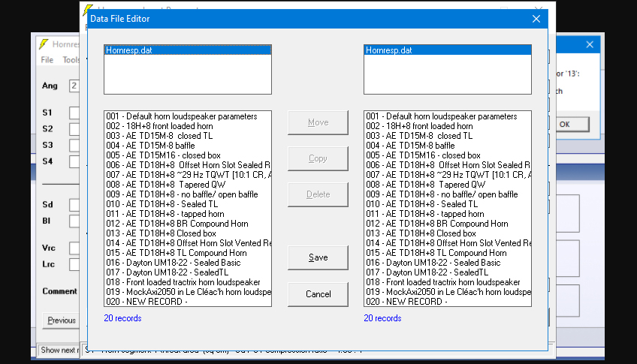
Task: Select right record 011 tapped horn
Action: [447, 214]
